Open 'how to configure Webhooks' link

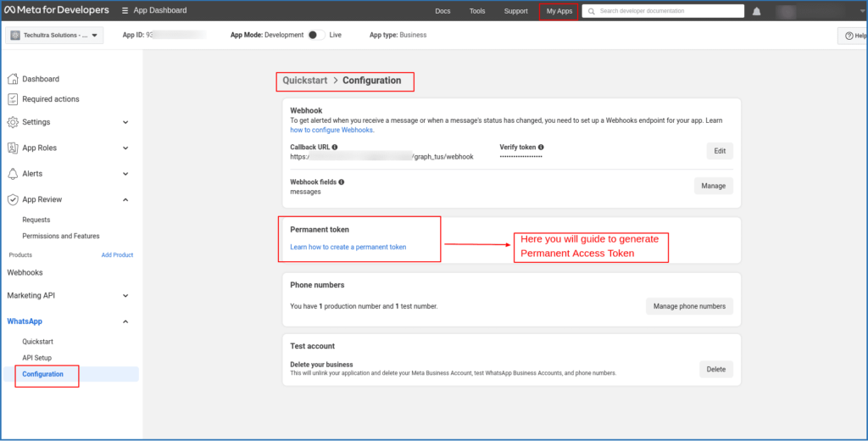[x=332, y=131]
